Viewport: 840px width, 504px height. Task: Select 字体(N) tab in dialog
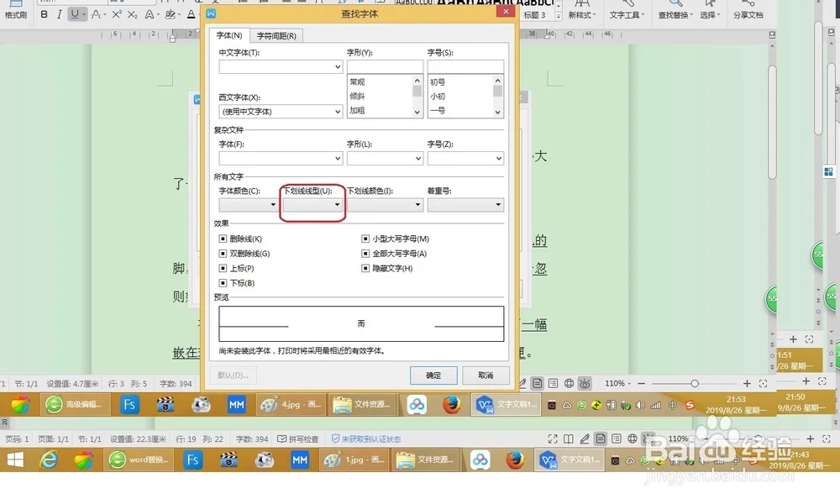click(x=229, y=35)
